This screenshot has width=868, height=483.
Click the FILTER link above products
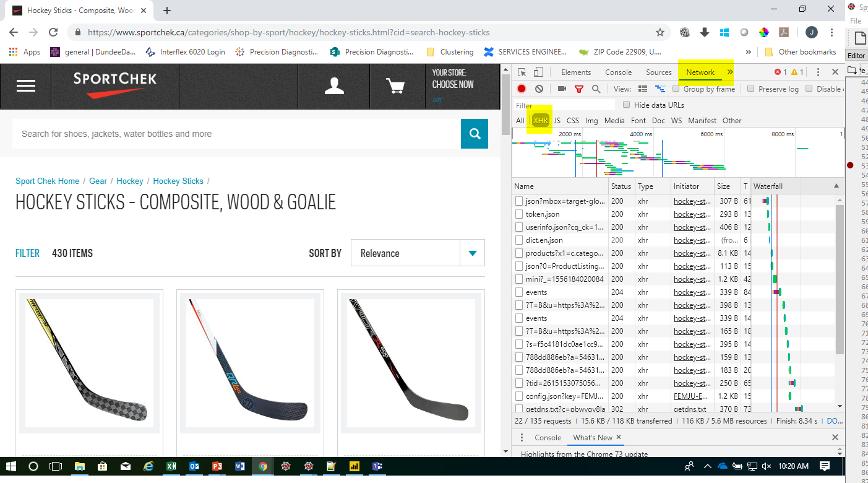click(27, 253)
